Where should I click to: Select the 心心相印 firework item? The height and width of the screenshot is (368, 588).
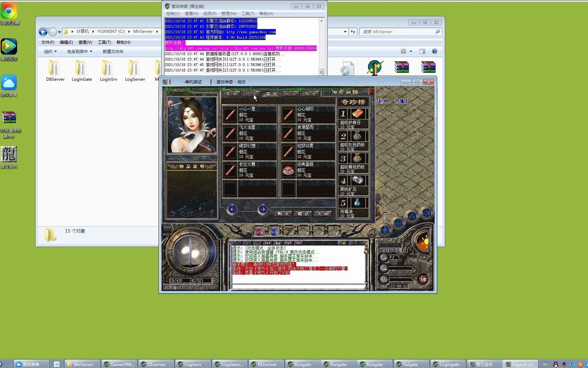click(307, 115)
